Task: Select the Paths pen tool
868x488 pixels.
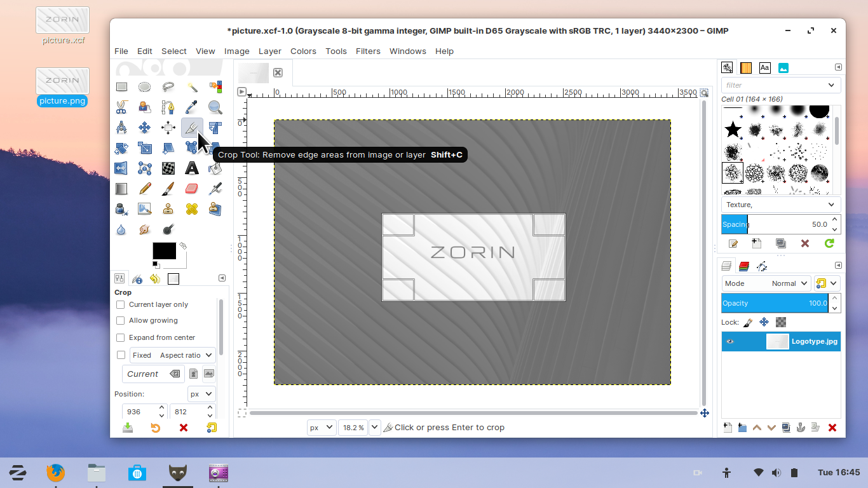Action: [168, 107]
